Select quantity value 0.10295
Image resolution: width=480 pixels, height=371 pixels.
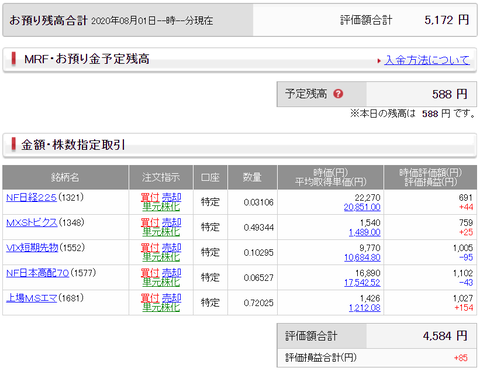click(x=259, y=253)
